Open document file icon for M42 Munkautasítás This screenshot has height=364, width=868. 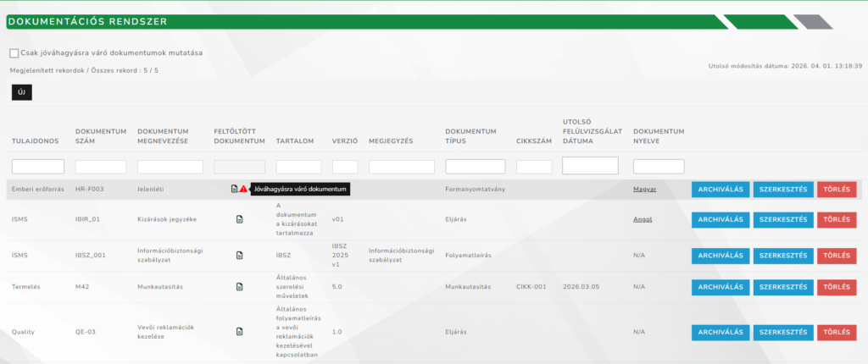[x=239, y=287]
